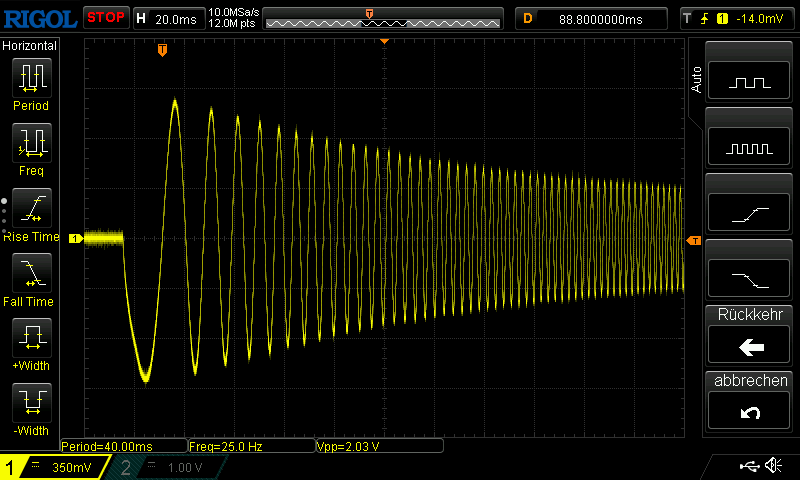
Task: Choose the falling edge ramp option
Action: [x=751, y=278]
